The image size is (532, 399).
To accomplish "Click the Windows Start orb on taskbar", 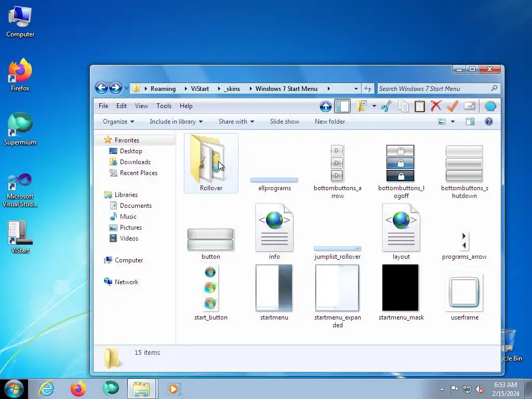I will (x=14, y=389).
